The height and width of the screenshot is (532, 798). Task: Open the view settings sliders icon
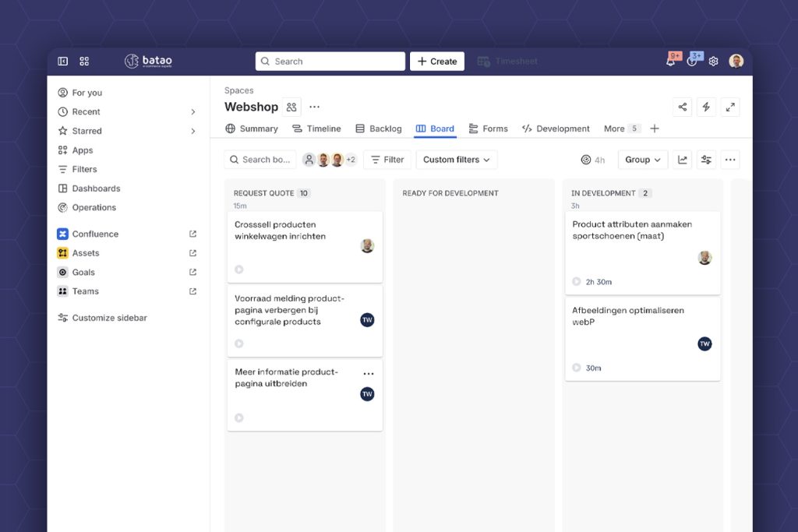click(706, 160)
